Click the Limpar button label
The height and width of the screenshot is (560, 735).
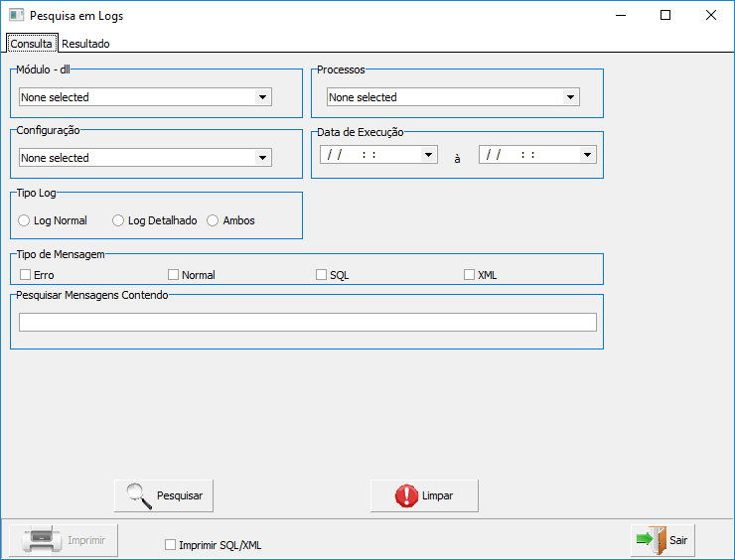click(x=437, y=495)
